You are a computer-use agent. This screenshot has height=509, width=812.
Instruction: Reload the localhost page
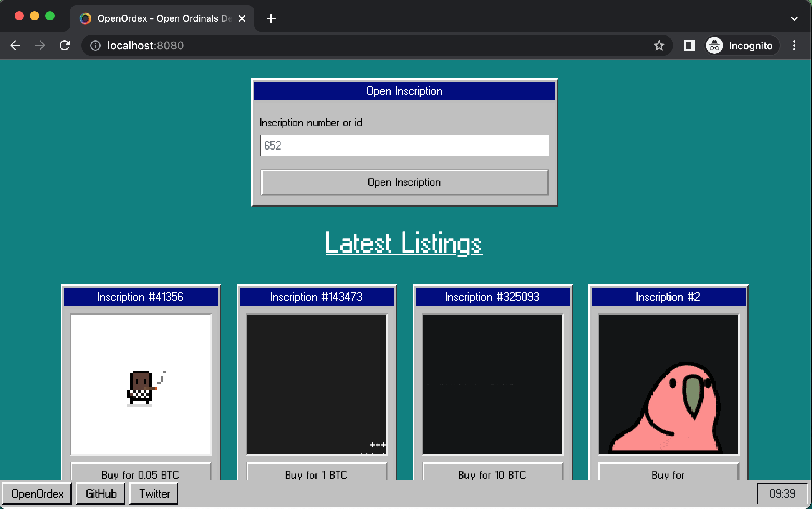coord(65,45)
